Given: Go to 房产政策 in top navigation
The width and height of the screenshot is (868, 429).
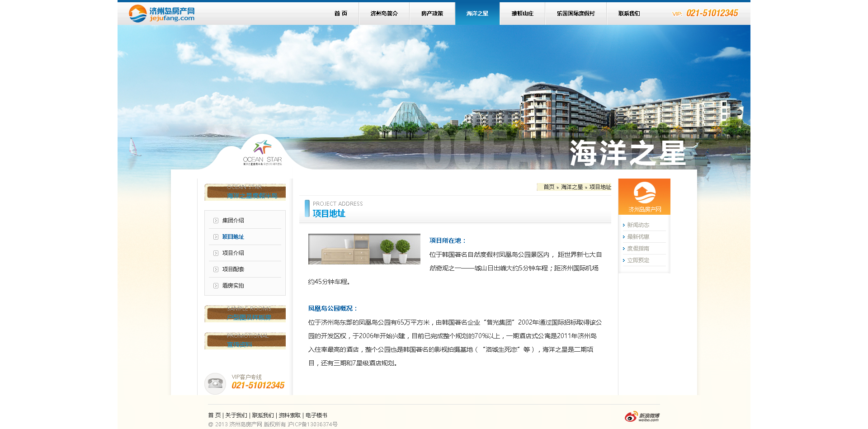Looking at the screenshot, I should [432, 14].
